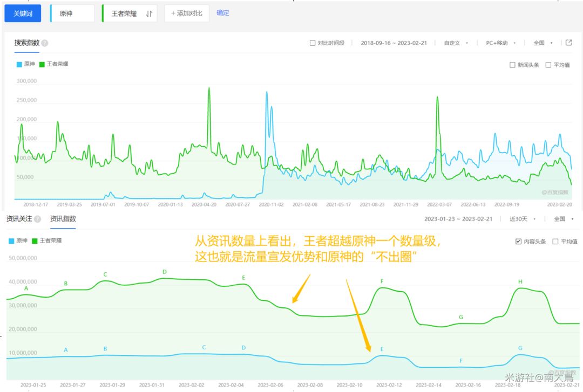Expand the PC+移动 device dropdown
This screenshot has width=583, height=392.
[x=501, y=43]
